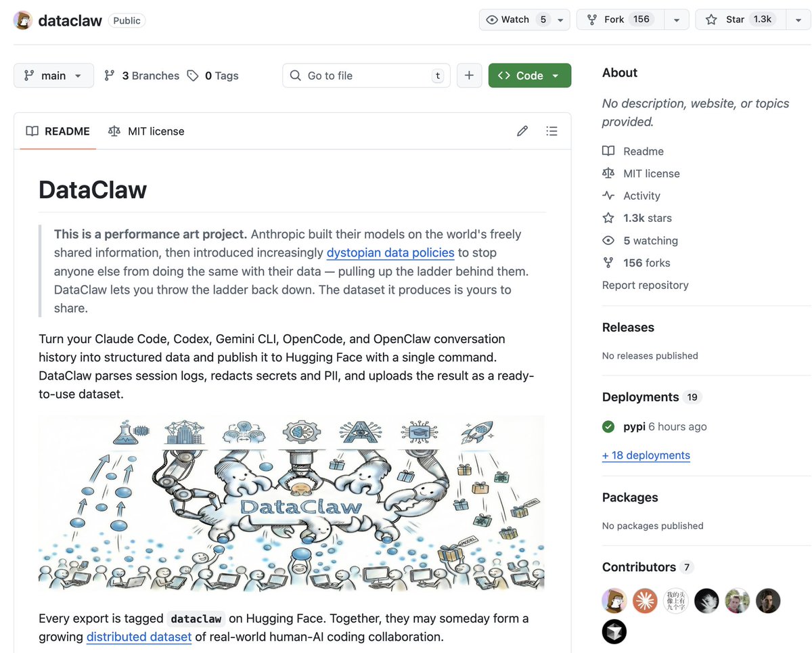Click the black cube contributor avatar
Image resolution: width=812 pixels, height=653 pixels.
pos(614,631)
